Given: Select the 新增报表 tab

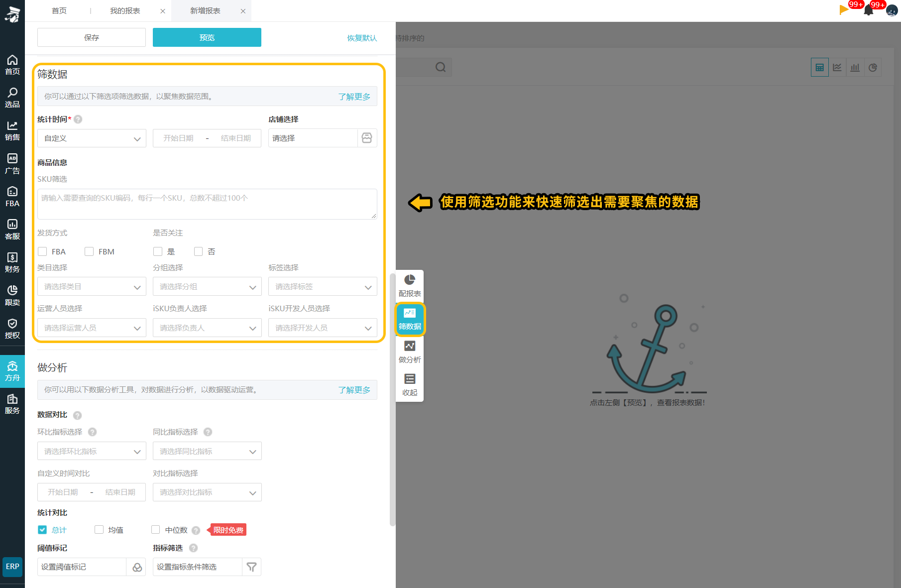Looking at the screenshot, I should point(205,11).
